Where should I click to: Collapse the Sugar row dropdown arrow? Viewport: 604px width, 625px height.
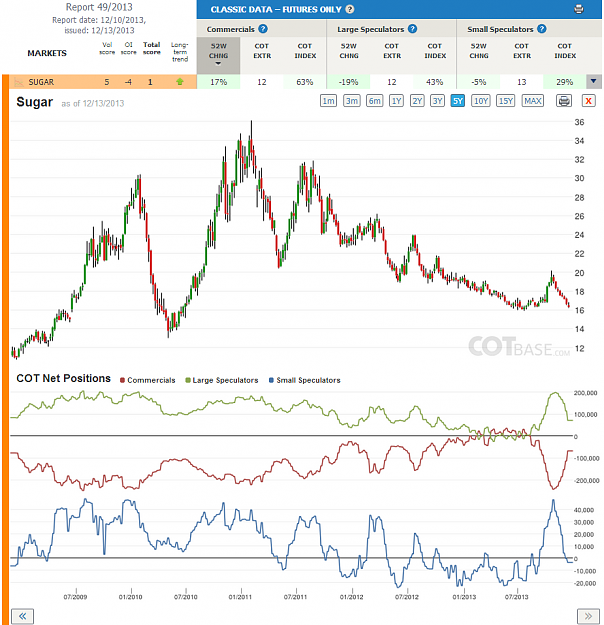tap(594, 81)
